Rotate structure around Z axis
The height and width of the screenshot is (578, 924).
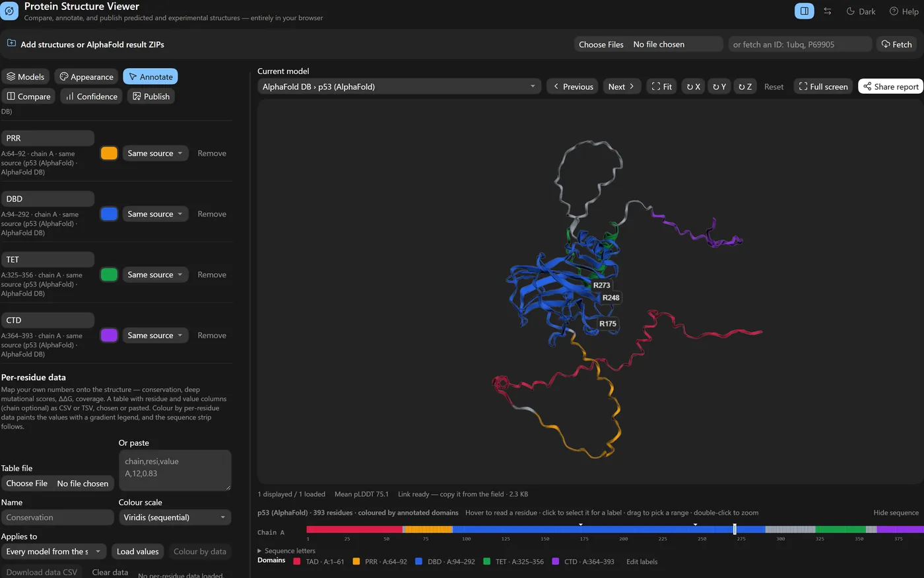point(745,87)
